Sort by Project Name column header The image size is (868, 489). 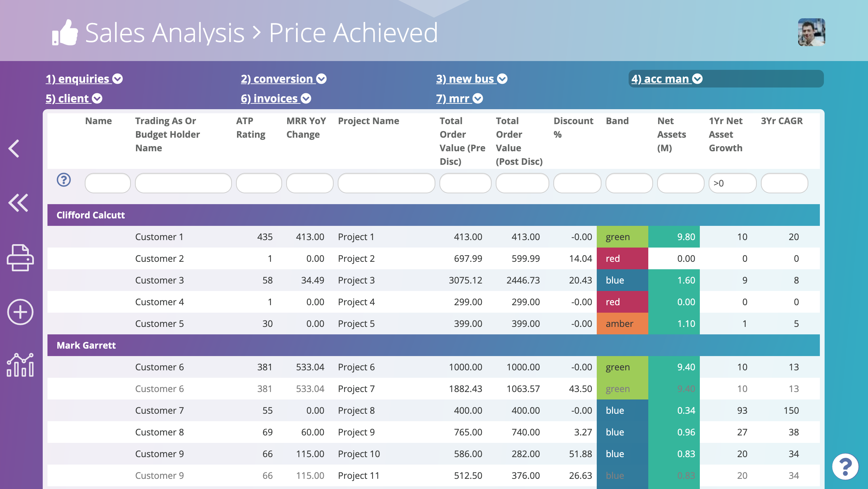(369, 121)
